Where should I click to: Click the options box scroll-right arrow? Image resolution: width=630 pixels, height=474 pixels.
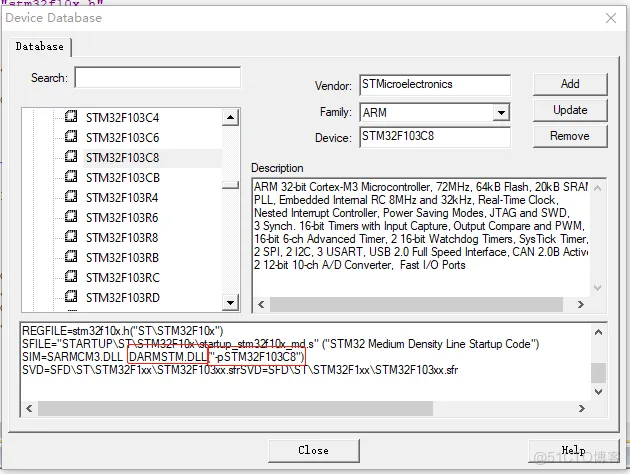[x=581, y=409]
